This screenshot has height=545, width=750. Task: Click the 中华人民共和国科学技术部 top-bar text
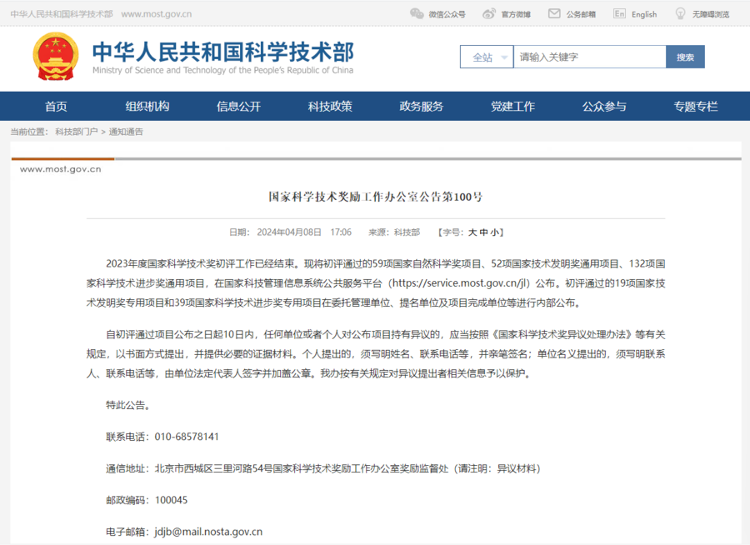pos(62,14)
